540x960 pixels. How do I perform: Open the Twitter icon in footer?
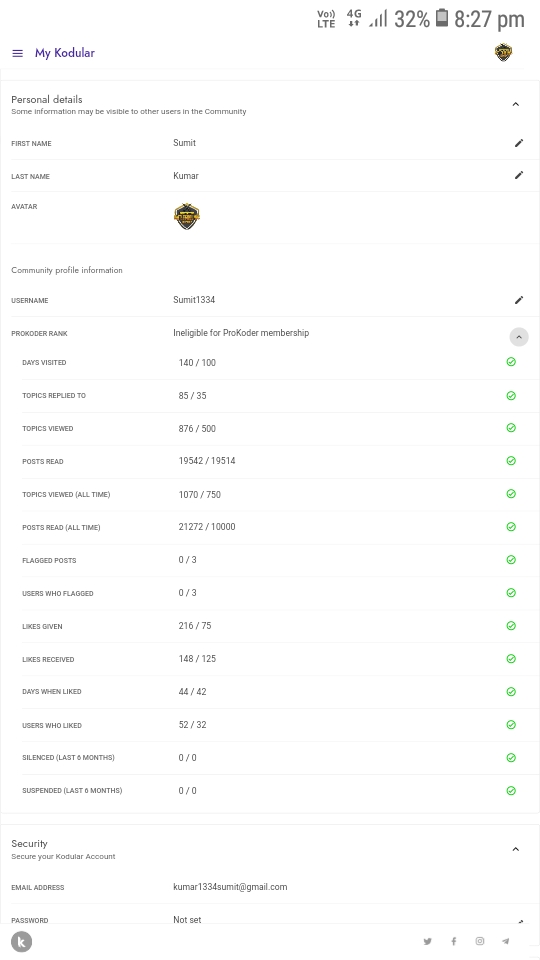coord(427,941)
